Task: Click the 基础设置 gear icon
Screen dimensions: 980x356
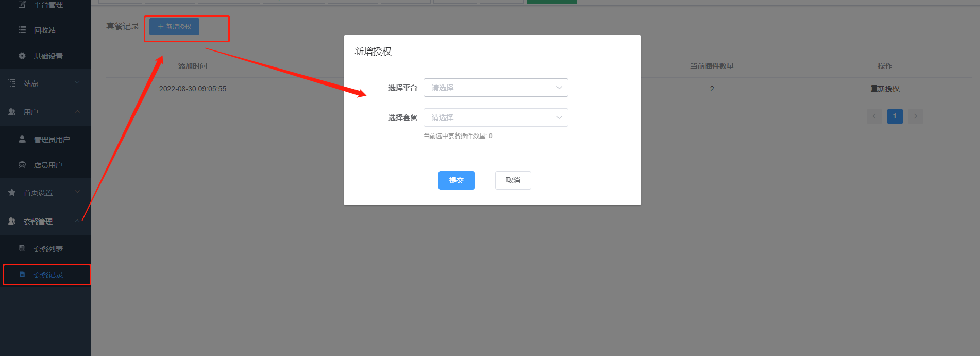Action: tap(22, 56)
